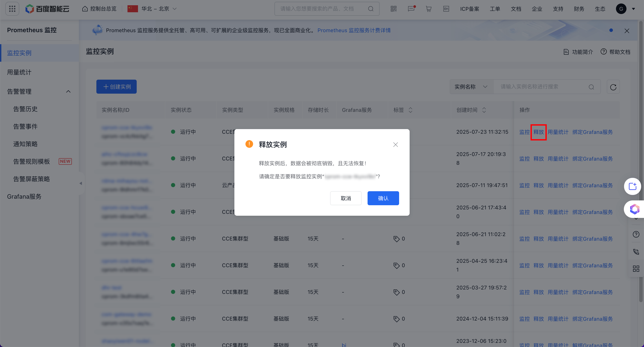Image resolution: width=644 pixels, height=347 pixels.
Task: Click the 确认 button in dialog
Action: click(383, 198)
